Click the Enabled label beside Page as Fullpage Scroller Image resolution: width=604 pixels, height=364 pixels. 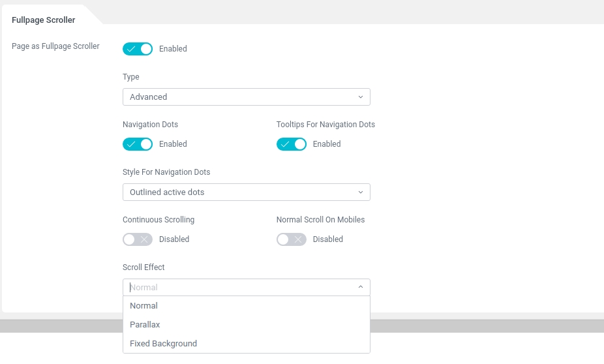click(x=173, y=49)
